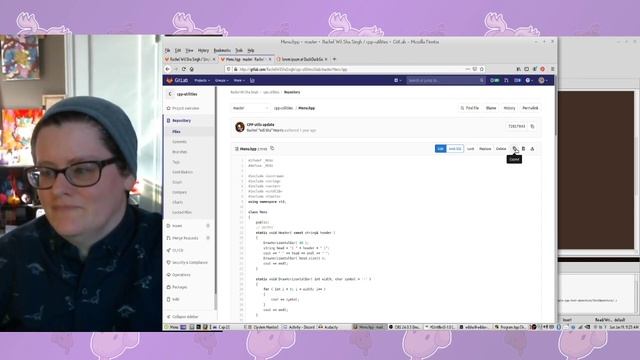Image resolution: width=640 pixels, height=360 pixels.
Task: Select Branches under Repository
Action: pyautogui.click(x=180, y=152)
